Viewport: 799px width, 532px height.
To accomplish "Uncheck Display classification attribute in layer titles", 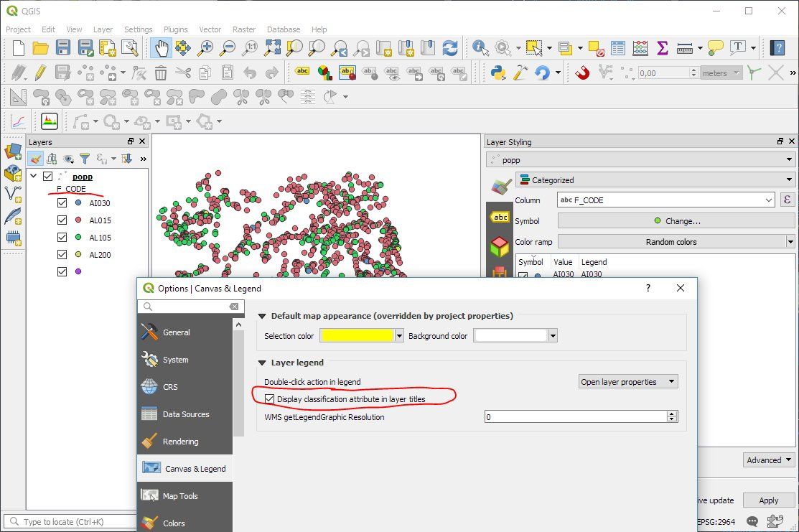I will [x=269, y=399].
